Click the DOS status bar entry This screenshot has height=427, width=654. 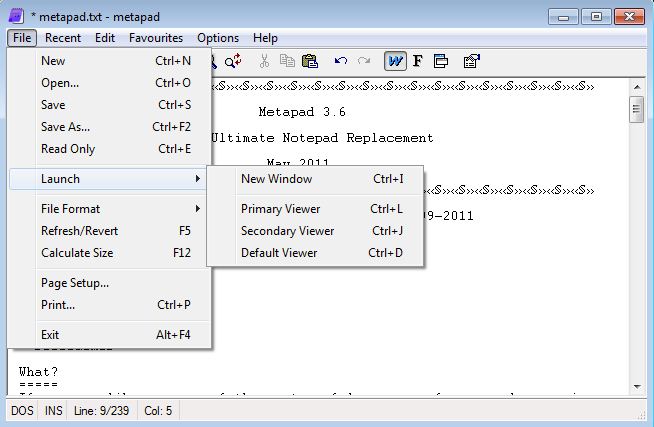22,411
